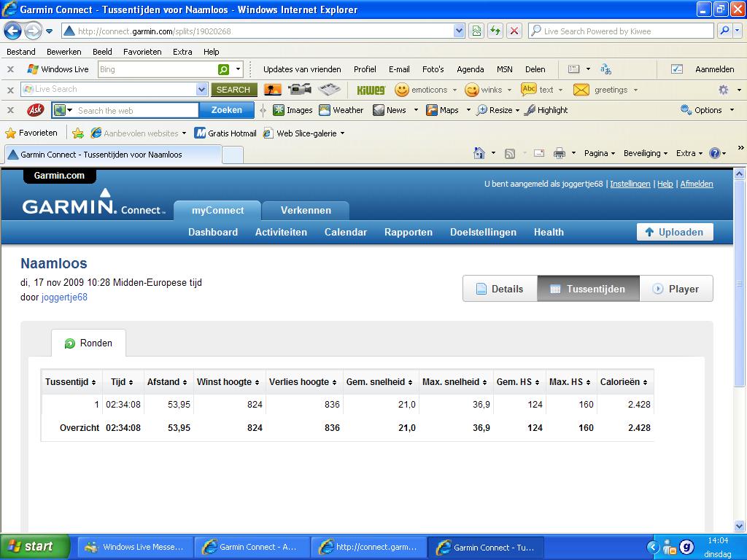This screenshot has height=560, width=747.
Task: Click the translate icon on Windows Live toolbar
Action: click(x=606, y=69)
